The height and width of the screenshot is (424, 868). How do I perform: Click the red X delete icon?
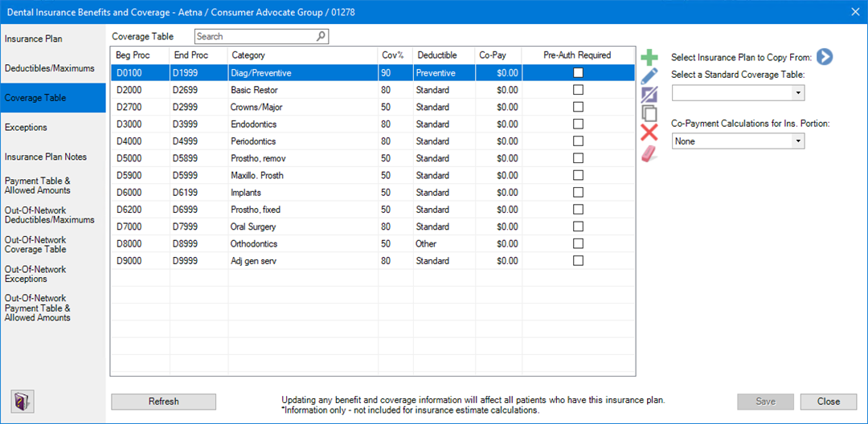click(x=649, y=132)
